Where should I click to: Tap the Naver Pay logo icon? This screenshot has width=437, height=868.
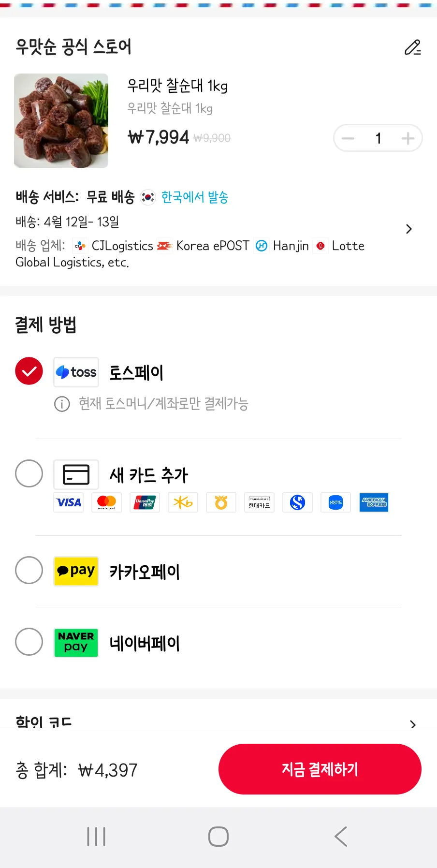click(x=76, y=643)
